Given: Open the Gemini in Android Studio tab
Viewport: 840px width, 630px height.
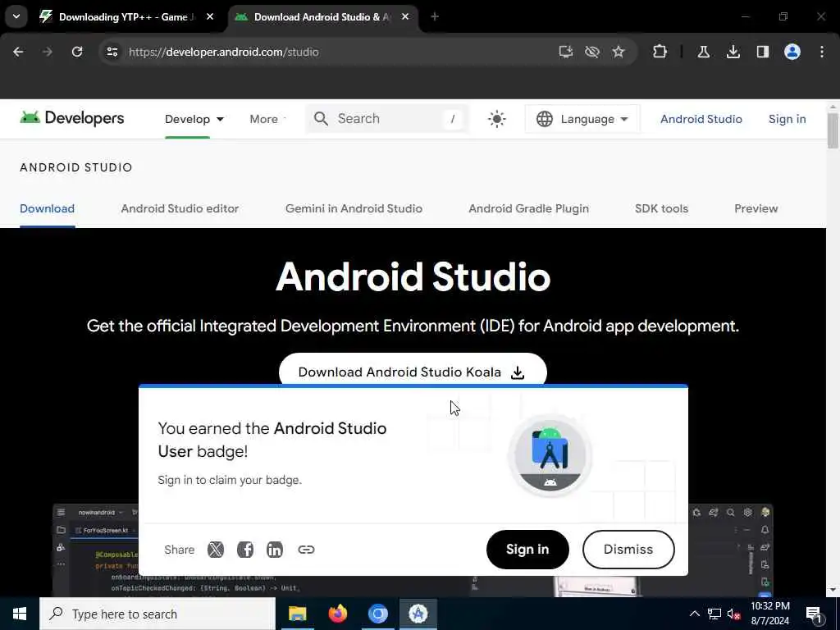Looking at the screenshot, I should click(354, 208).
